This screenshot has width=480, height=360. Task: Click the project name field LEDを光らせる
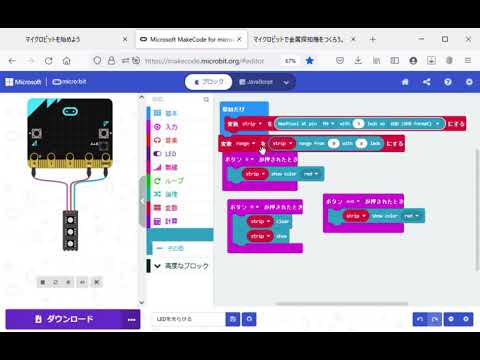tap(189, 319)
